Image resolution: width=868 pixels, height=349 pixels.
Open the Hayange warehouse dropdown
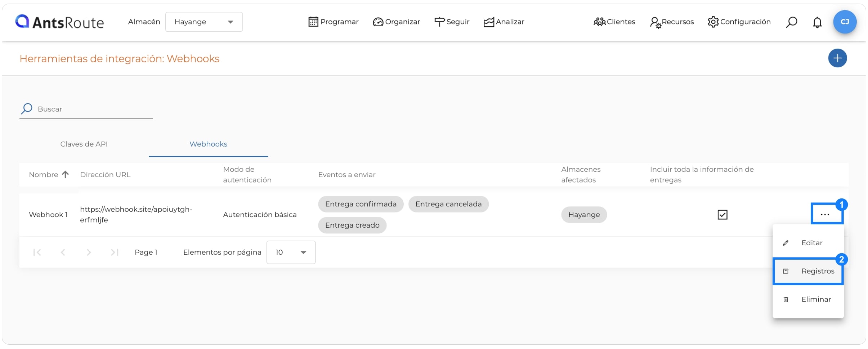(204, 22)
